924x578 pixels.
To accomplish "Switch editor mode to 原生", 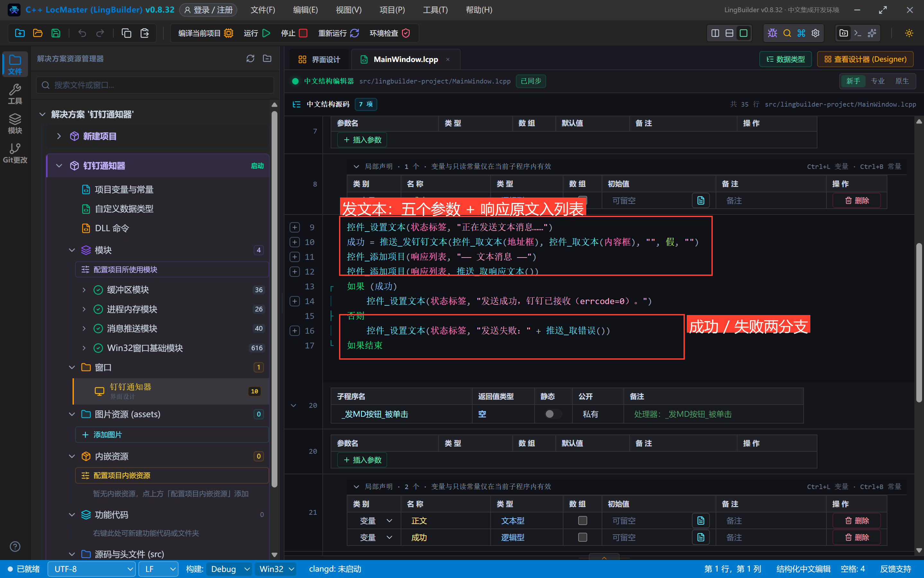I will (902, 81).
